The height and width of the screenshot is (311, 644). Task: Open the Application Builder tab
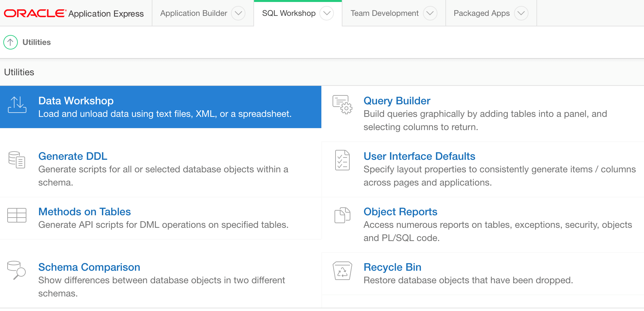click(194, 13)
